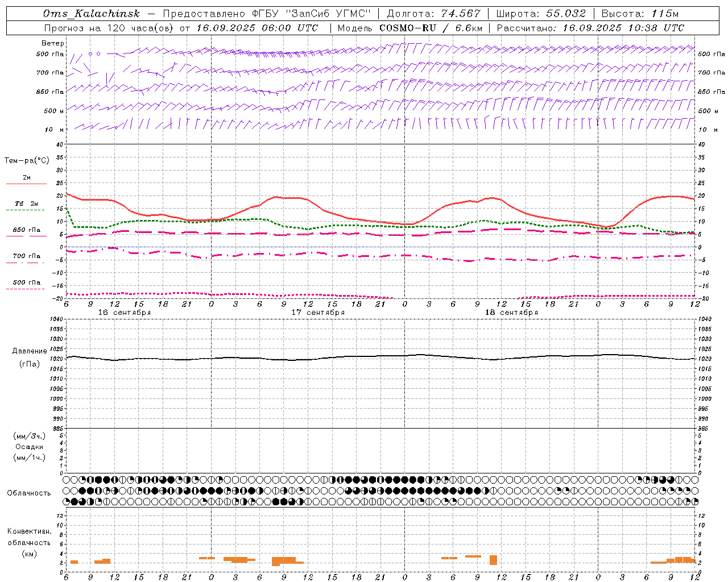728x582 pixels.
Task: Click the Осадки panel label
Action: tap(30, 447)
